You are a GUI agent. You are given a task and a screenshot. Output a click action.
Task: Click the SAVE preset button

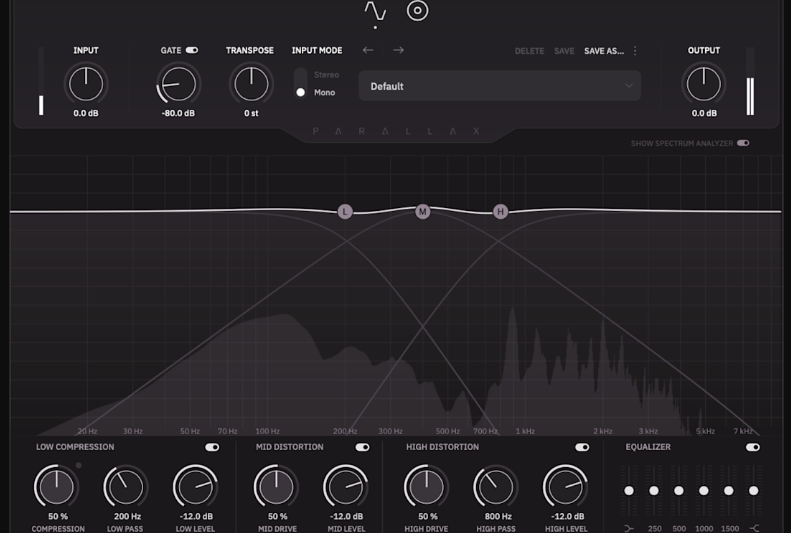[x=564, y=51]
